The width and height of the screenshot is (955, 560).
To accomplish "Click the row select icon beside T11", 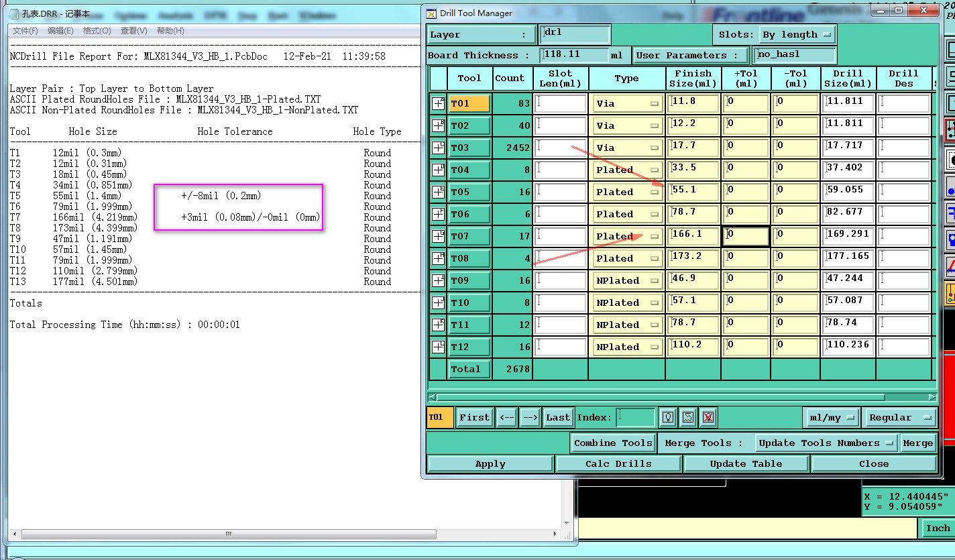I will pyautogui.click(x=438, y=325).
